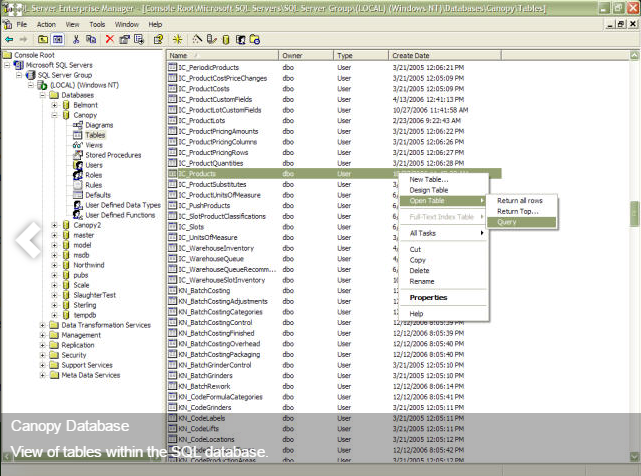Expand the Northwind database node
The height and width of the screenshot is (476, 641).
click(x=54, y=265)
